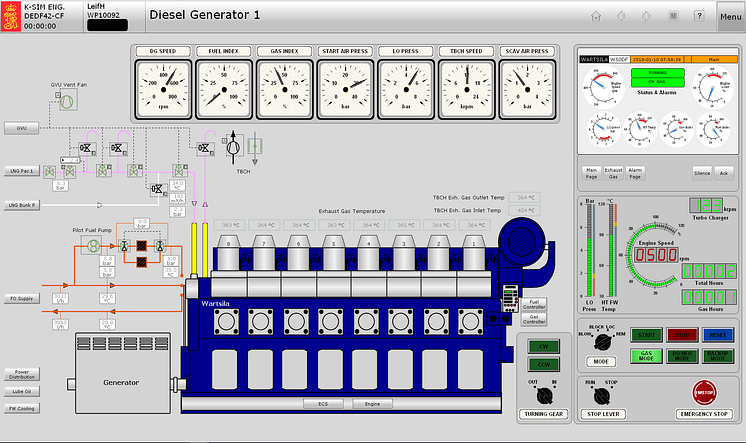Select the valve right of pilot fuel filters
This screenshot has height=443, width=746.
pos(160,246)
